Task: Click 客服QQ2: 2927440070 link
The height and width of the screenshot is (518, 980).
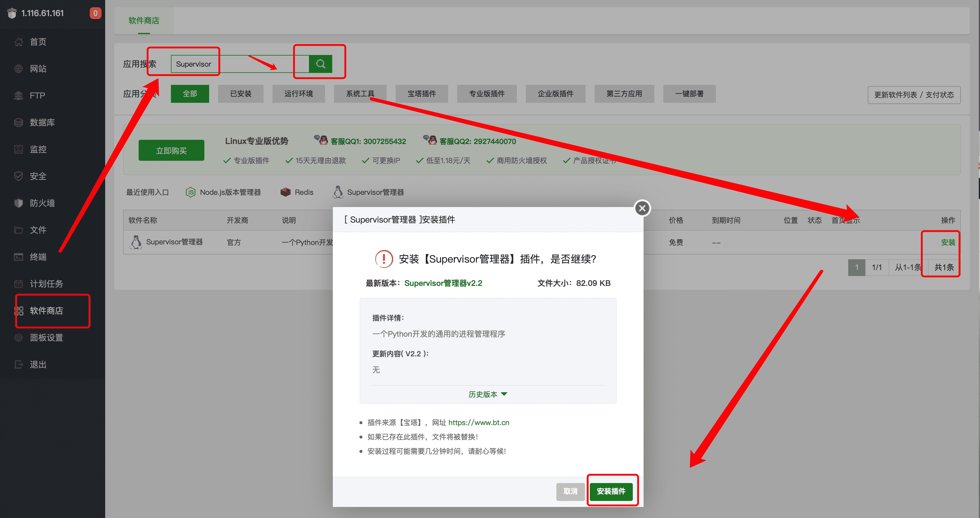Action: click(x=477, y=142)
